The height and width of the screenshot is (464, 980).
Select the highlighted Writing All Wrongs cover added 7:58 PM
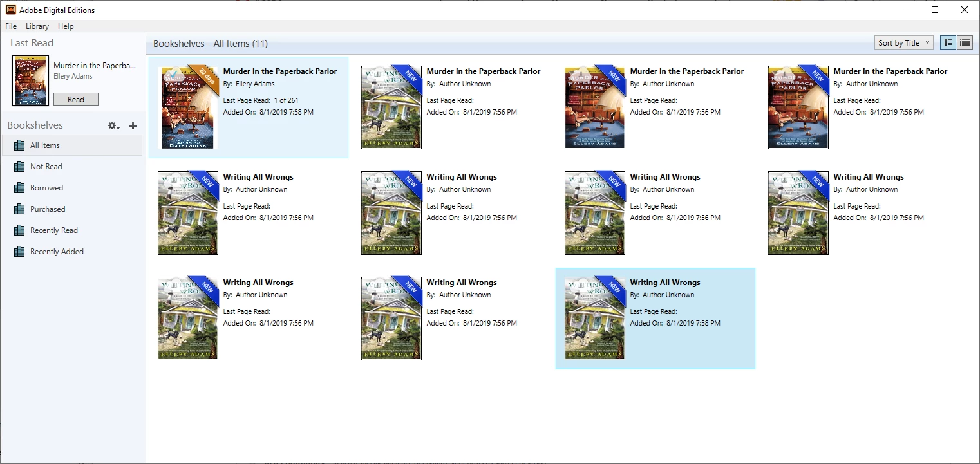[595, 319]
